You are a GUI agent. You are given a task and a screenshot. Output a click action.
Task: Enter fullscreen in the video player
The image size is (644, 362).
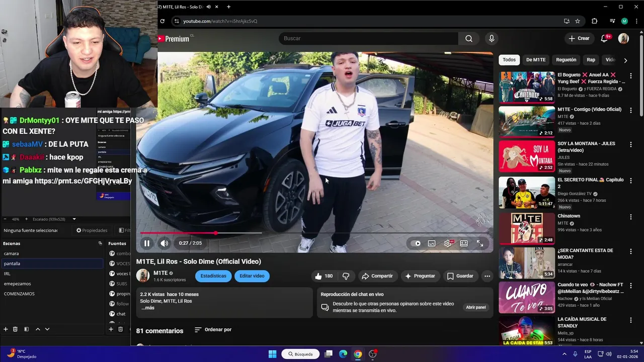[480, 243]
